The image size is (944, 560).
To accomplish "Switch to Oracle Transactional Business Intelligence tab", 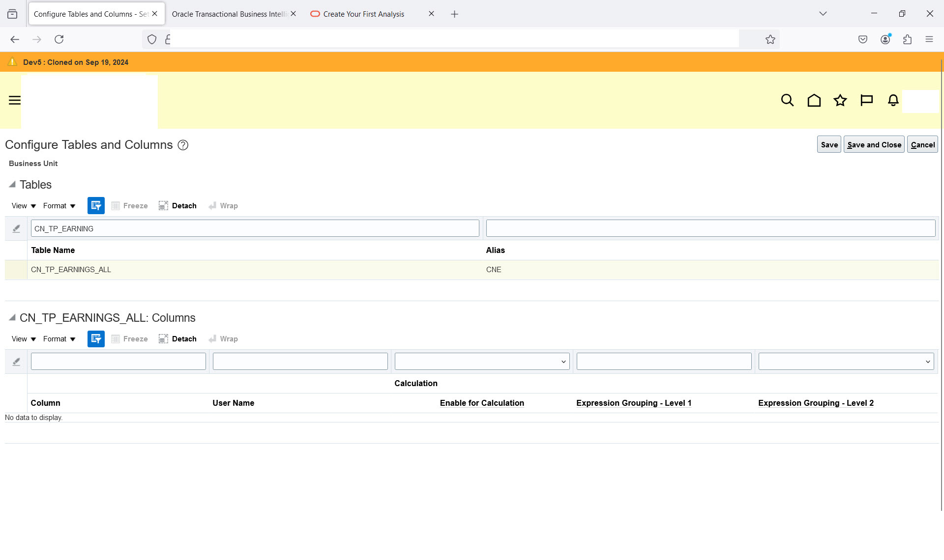I will (229, 14).
